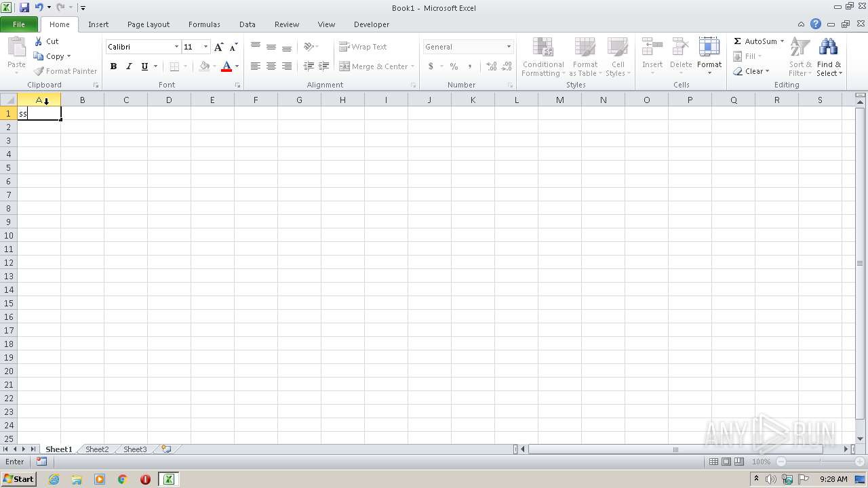Increase font size with Grow Font icon

pos(218,47)
